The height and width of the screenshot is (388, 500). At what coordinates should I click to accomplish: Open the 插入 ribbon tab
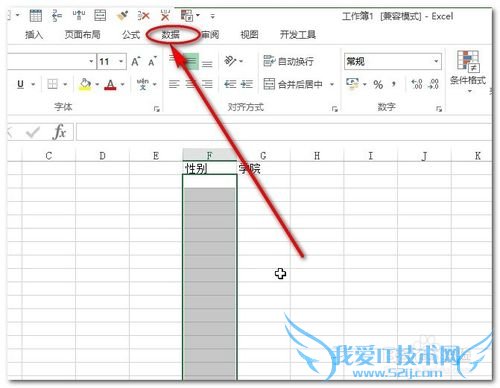click(x=34, y=35)
